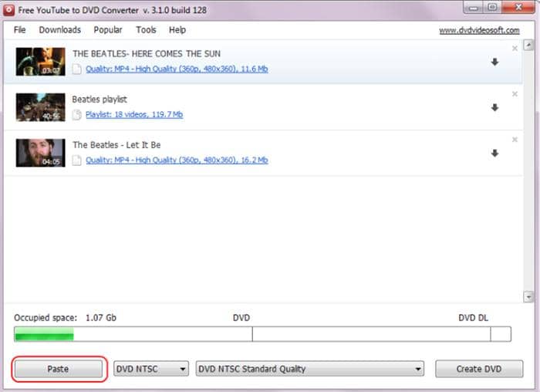Click the app icon in the title bar

[8, 10]
